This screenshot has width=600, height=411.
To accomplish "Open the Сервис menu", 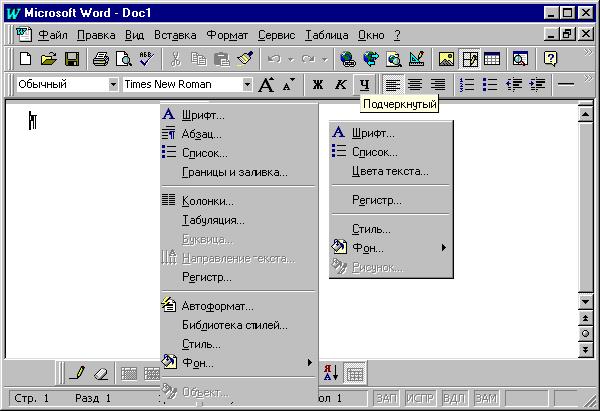I will [276, 35].
